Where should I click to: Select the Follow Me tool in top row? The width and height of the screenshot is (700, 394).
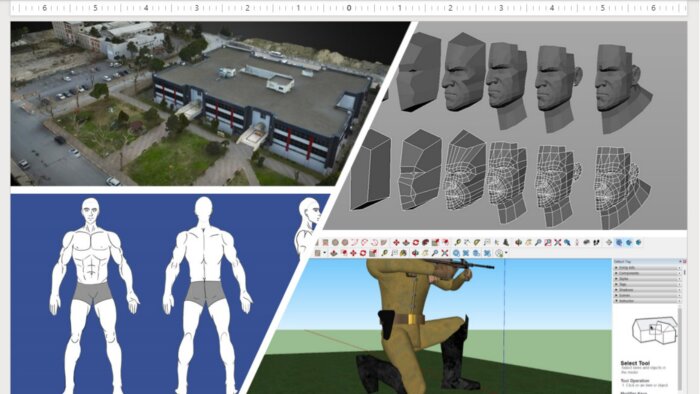tap(425, 242)
